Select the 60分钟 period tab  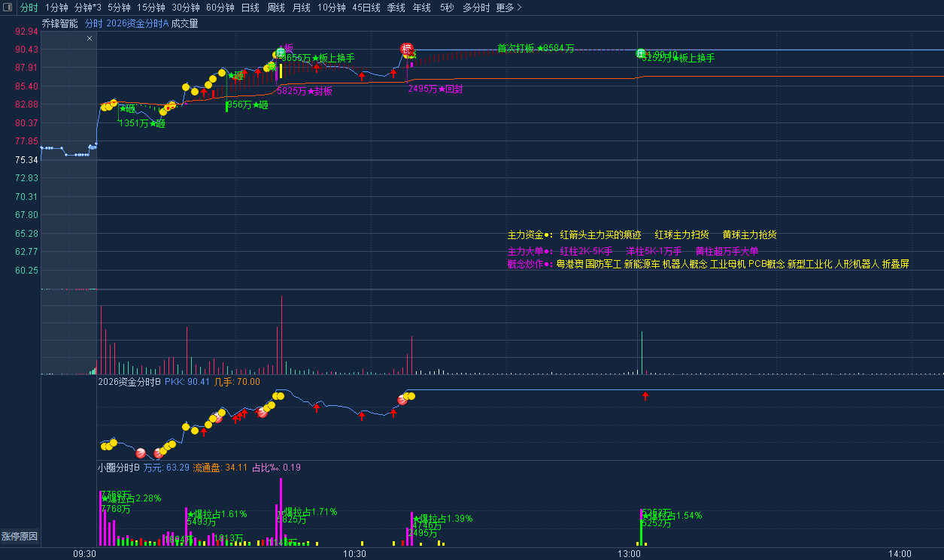(x=220, y=8)
